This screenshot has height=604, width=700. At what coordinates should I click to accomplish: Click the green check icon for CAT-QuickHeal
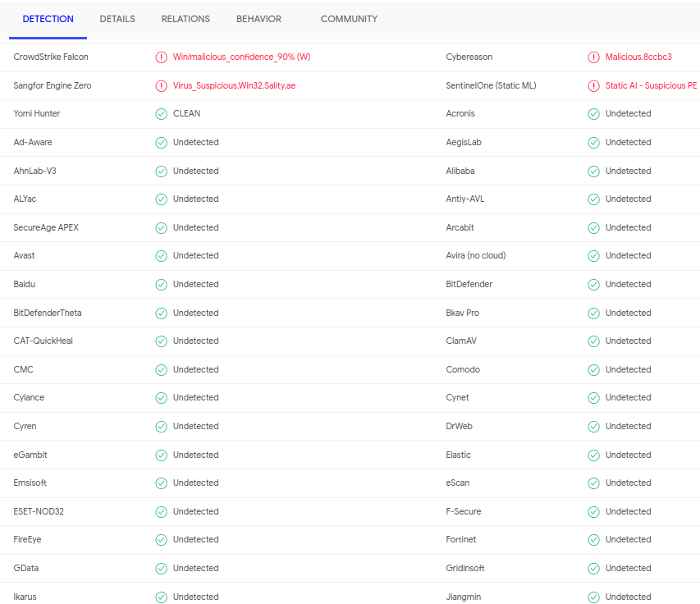(x=161, y=341)
